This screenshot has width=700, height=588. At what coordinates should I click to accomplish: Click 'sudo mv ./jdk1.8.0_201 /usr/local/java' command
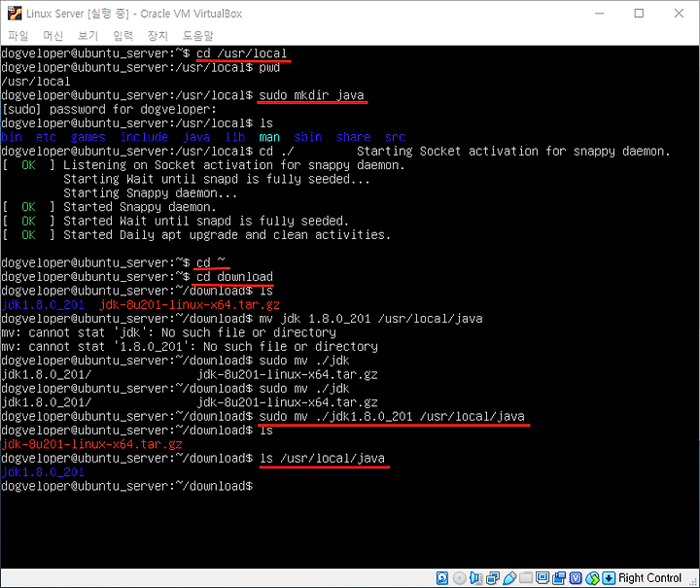click(x=392, y=416)
